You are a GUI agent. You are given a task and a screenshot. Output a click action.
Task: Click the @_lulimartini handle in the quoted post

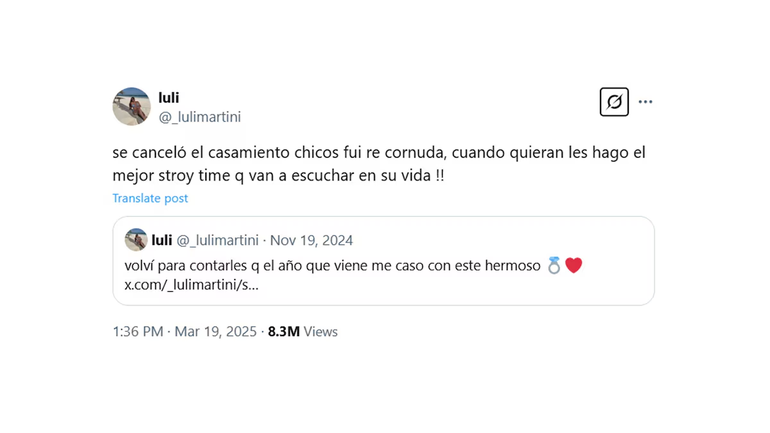pos(218,240)
